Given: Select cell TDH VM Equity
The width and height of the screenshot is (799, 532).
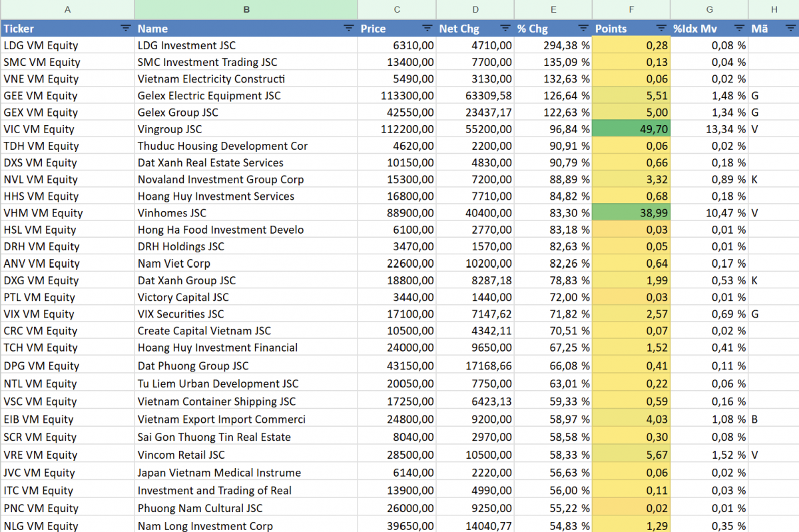Looking at the screenshot, I should [67, 146].
